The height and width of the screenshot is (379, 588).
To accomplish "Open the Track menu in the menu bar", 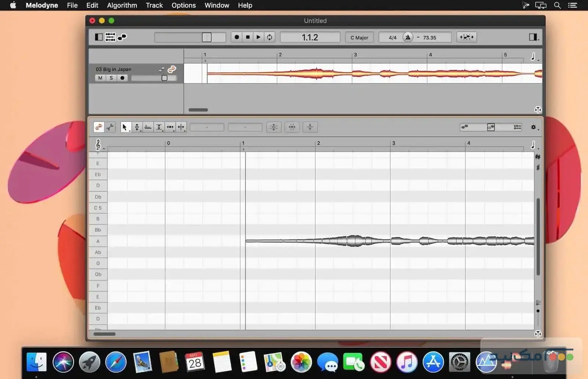I will point(154,5).
